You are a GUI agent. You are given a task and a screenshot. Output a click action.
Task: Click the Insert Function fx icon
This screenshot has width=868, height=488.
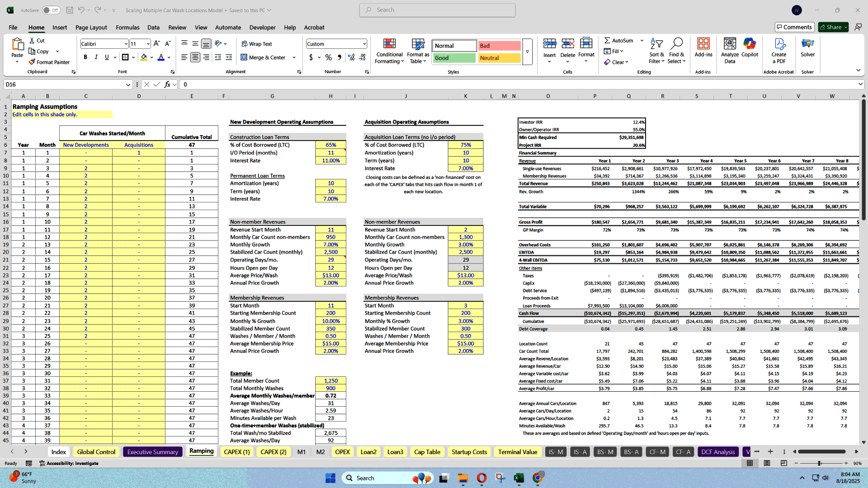click(x=168, y=84)
